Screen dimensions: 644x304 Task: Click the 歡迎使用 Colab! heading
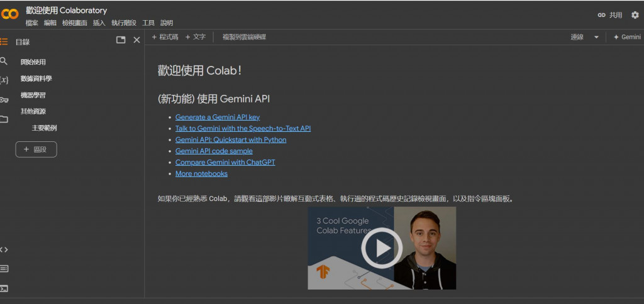199,70
